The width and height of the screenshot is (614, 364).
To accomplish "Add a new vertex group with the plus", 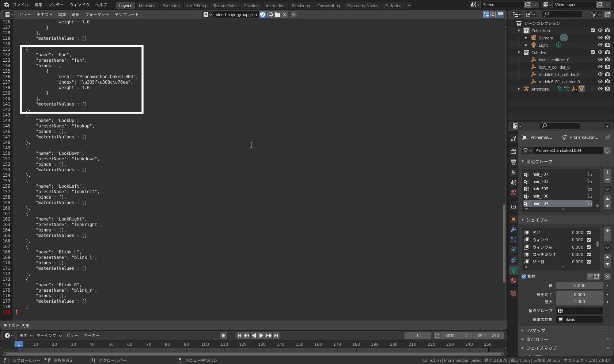I will 607,172.
